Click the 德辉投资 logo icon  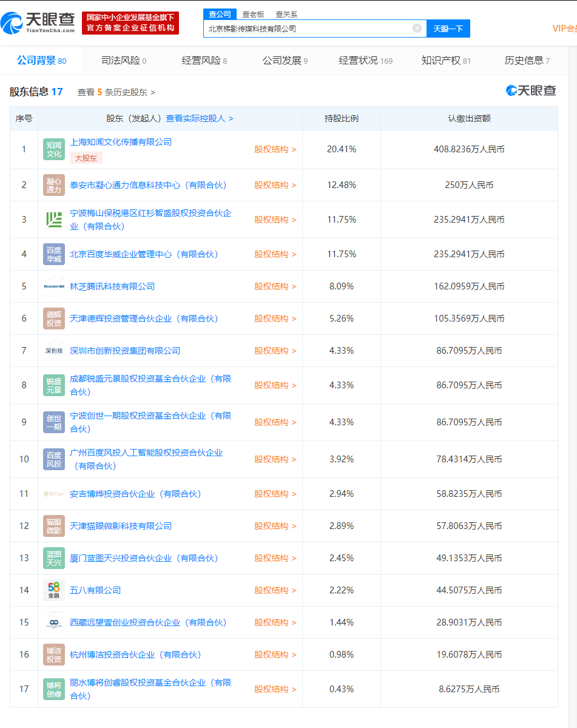[x=54, y=318]
